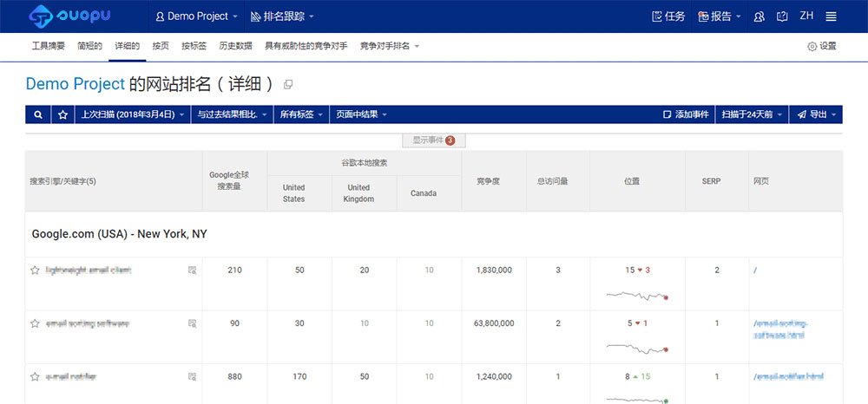Open the blurred page link in third row
This screenshot has height=404, width=868.
[788, 377]
